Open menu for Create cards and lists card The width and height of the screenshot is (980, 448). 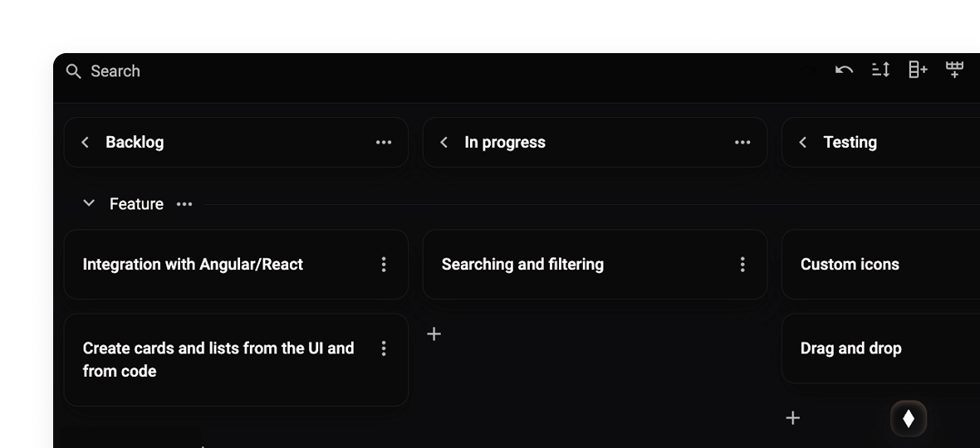tap(384, 348)
